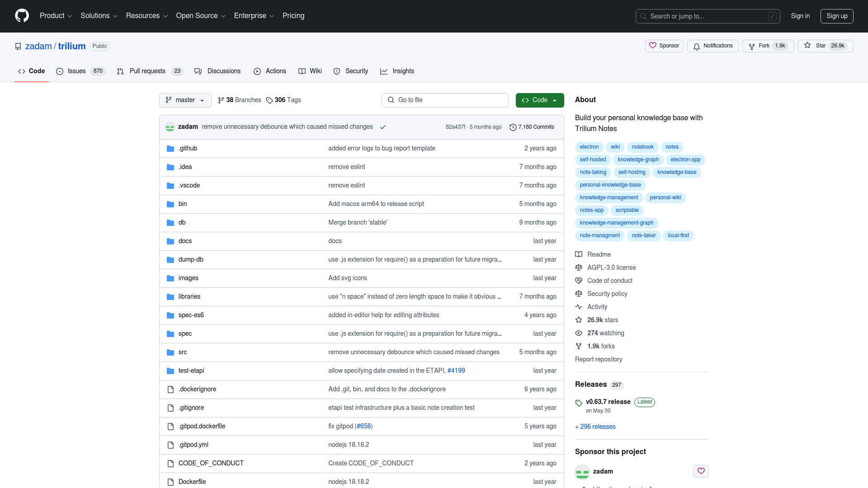Open the v0.63.7 release link
868x488 pixels.
(x=608, y=402)
